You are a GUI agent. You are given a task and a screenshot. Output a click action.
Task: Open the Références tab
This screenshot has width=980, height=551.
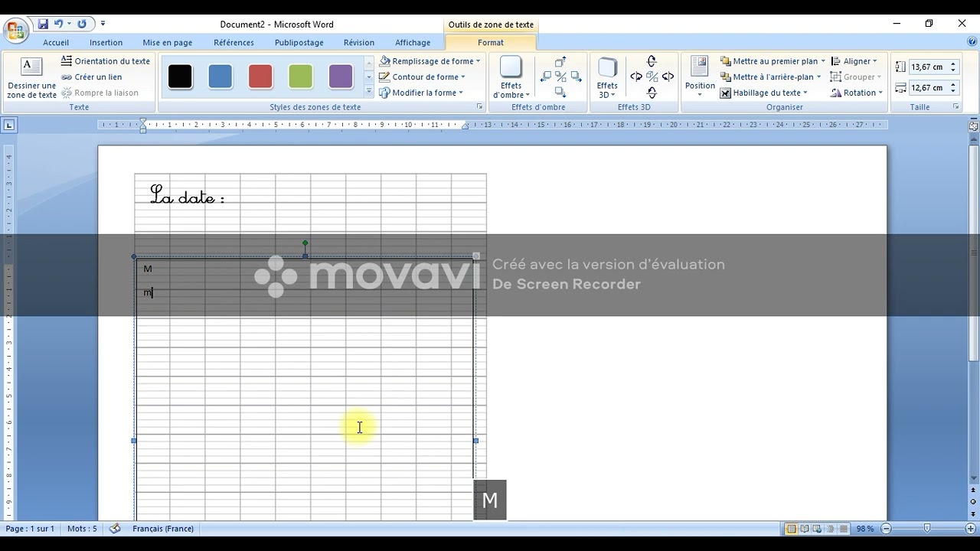(234, 43)
